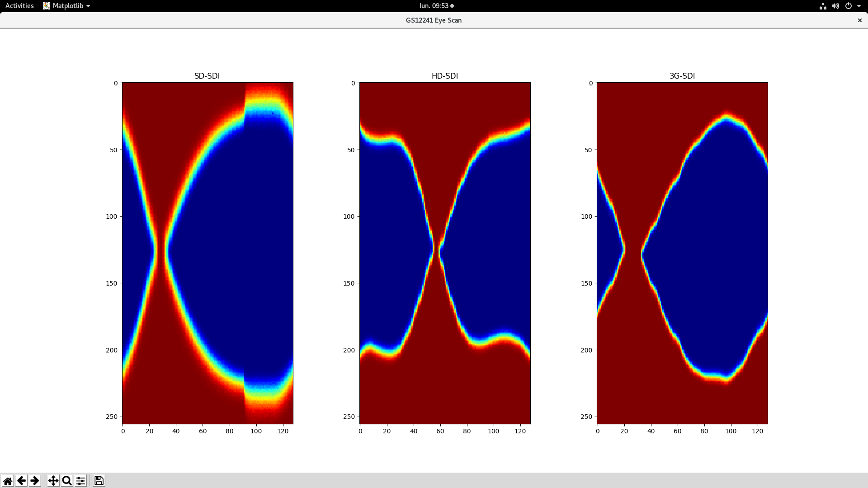The image size is (868, 488).
Task: Close the GS12241 Eye Scan window
Action: point(859,20)
